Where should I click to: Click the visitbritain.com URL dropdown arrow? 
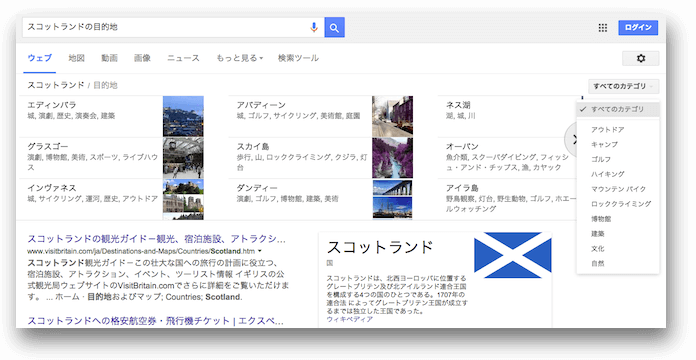point(260,251)
